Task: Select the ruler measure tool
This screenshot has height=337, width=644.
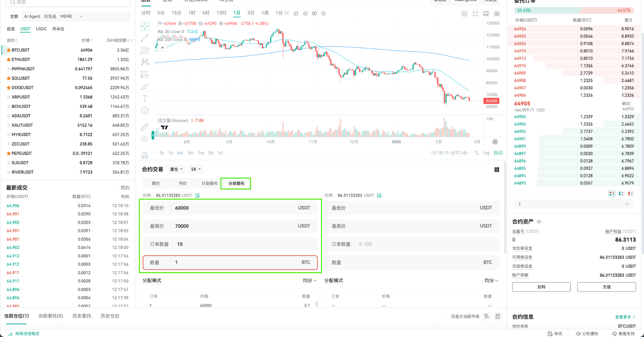Action: coord(145,127)
